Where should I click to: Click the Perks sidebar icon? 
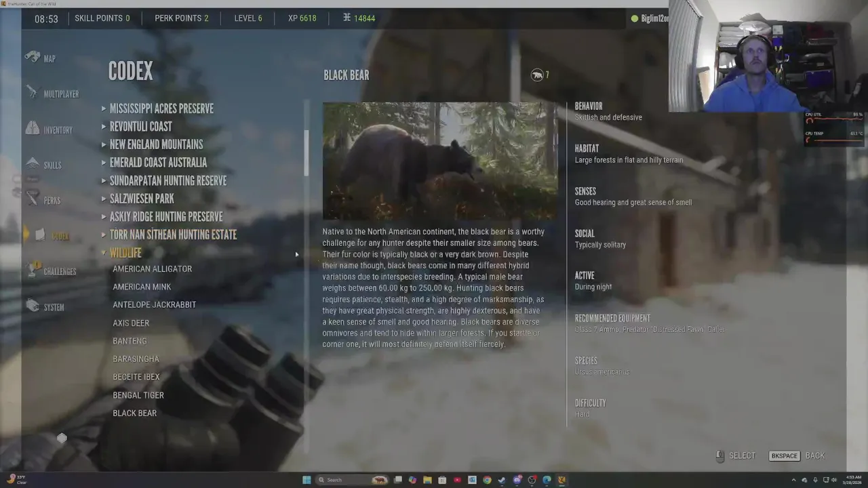point(32,199)
